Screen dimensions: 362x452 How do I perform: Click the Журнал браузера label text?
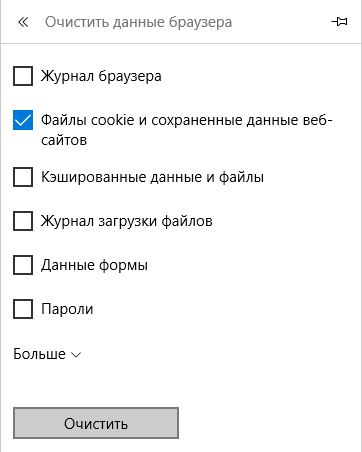101,76
